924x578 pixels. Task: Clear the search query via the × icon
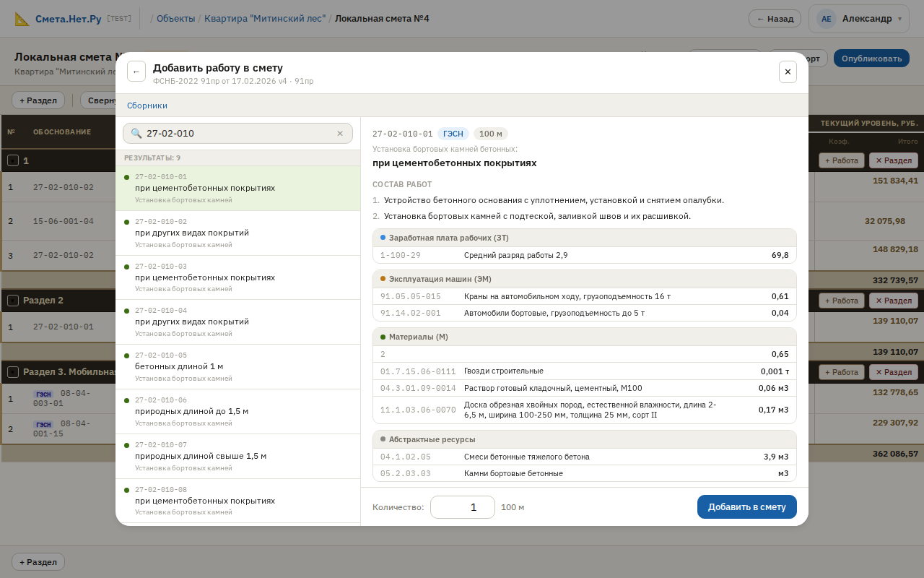(340, 133)
